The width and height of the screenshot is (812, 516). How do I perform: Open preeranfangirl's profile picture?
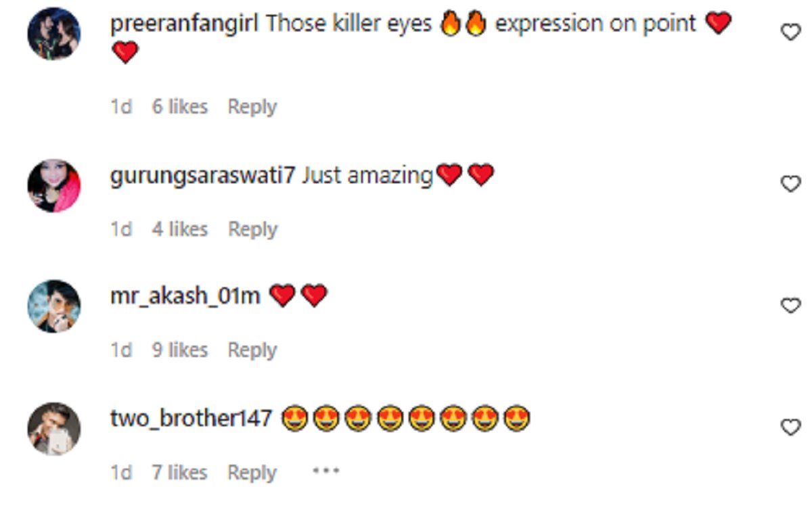(x=54, y=34)
